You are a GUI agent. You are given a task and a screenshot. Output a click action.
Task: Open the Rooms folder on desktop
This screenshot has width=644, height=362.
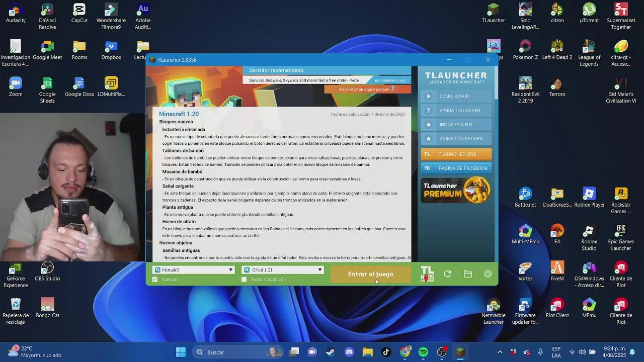tap(79, 50)
